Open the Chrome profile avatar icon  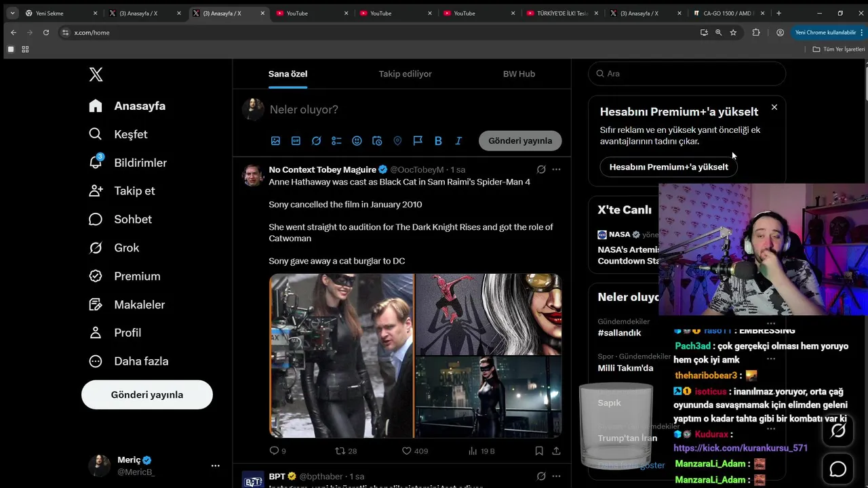coord(780,33)
